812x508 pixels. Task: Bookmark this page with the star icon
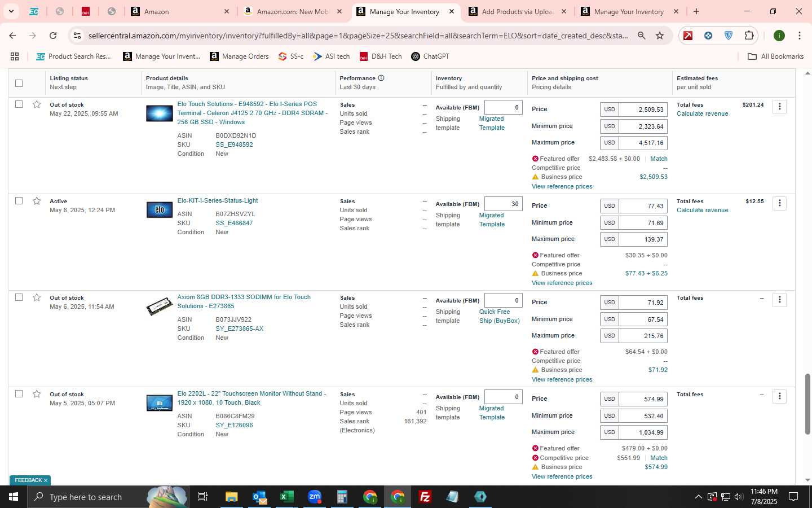click(660, 36)
